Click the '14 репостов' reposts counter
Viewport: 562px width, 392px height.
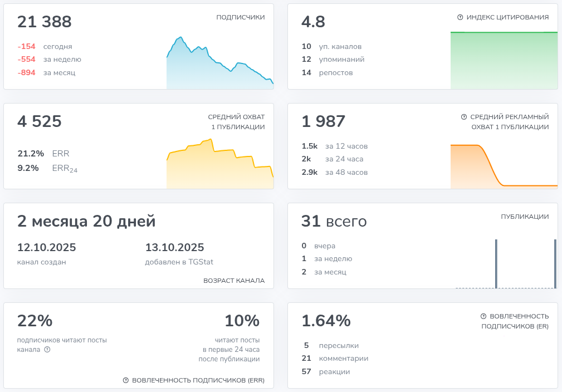pyautogui.click(x=328, y=72)
